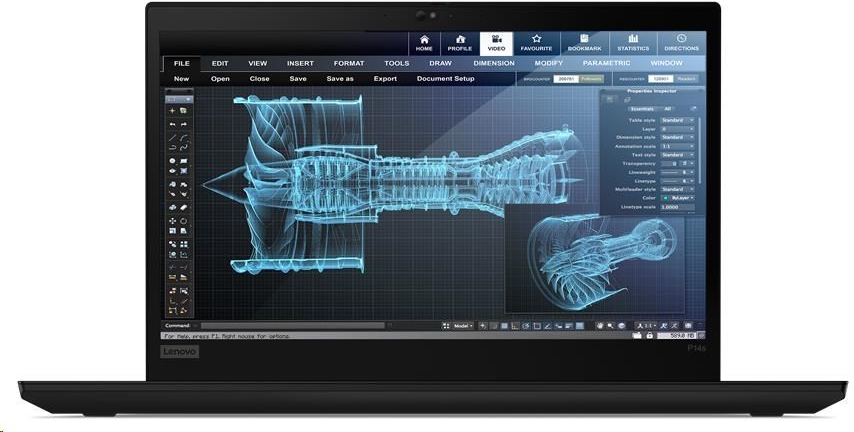Image resolution: width=854 pixels, height=432 pixels.
Task: Click into the Command input field
Action: 292,326
